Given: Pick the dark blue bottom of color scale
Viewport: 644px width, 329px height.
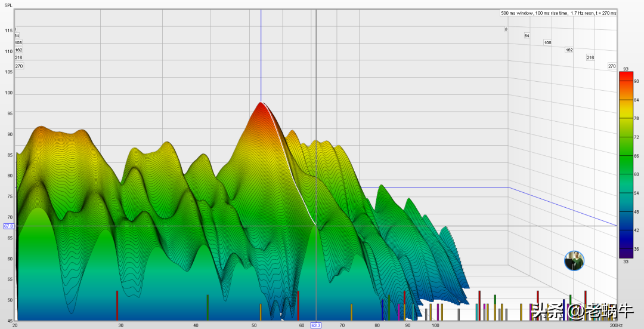Looking at the screenshot, I should [x=626, y=253].
